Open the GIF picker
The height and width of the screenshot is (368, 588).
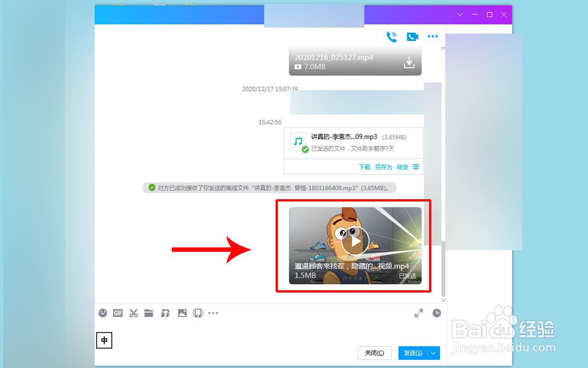pos(118,313)
